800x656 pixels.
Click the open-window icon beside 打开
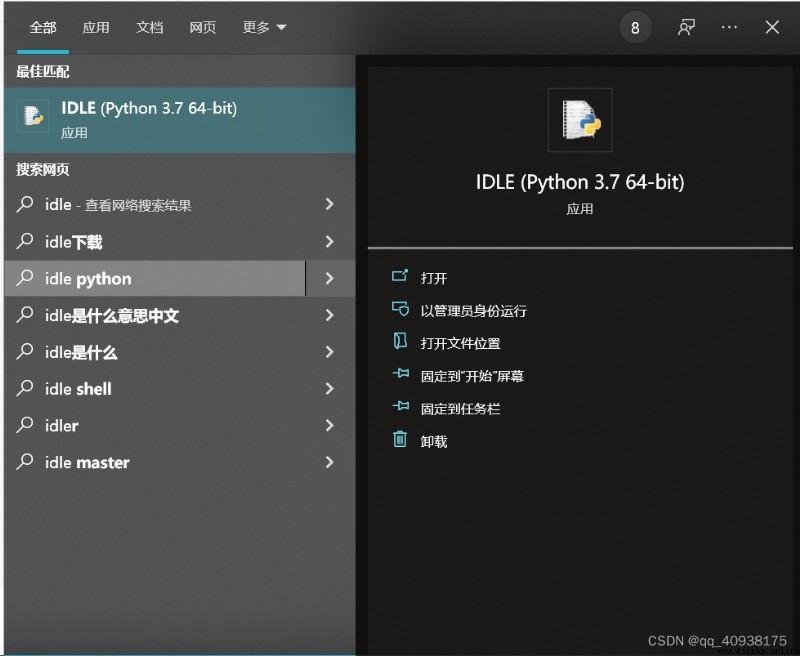tap(400, 276)
